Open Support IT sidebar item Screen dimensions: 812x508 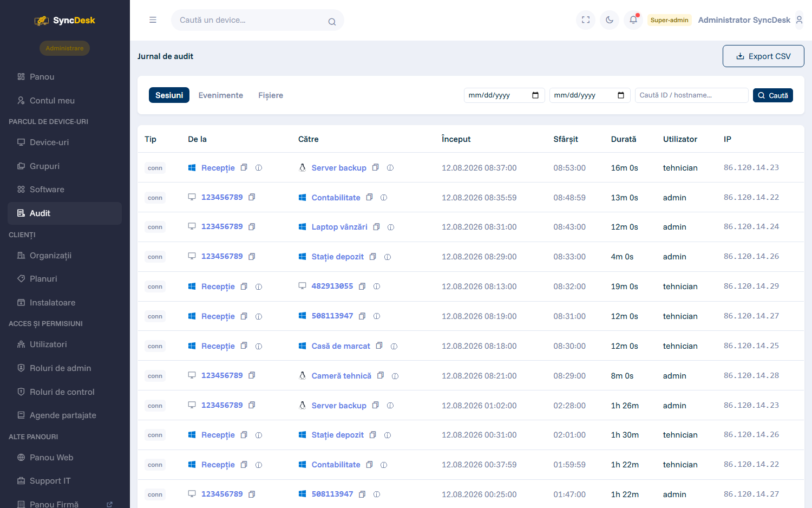65,481
